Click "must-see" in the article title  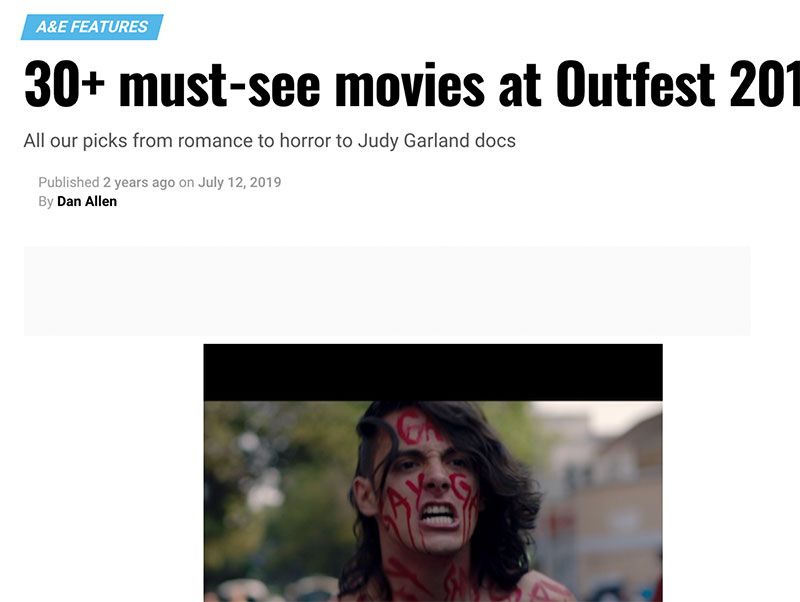[x=219, y=85]
